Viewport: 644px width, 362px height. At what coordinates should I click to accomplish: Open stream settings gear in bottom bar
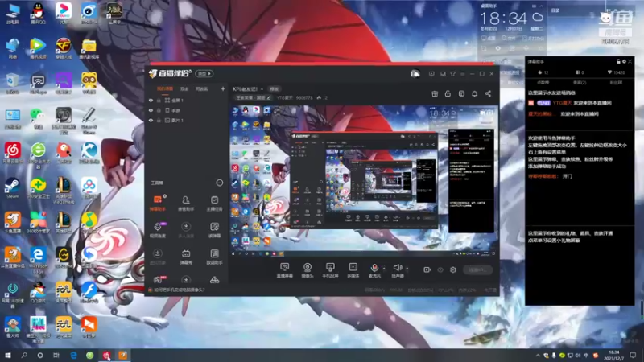click(x=453, y=269)
